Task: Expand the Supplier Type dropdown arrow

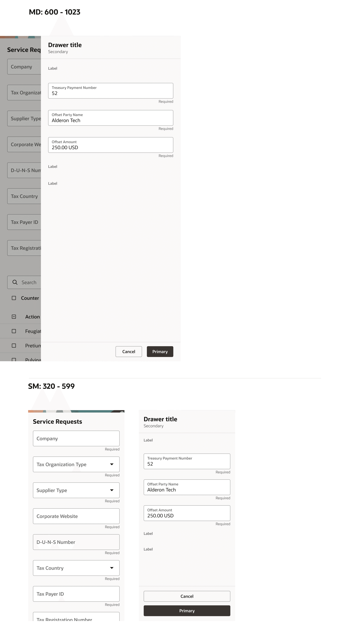Action: pyautogui.click(x=112, y=490)
